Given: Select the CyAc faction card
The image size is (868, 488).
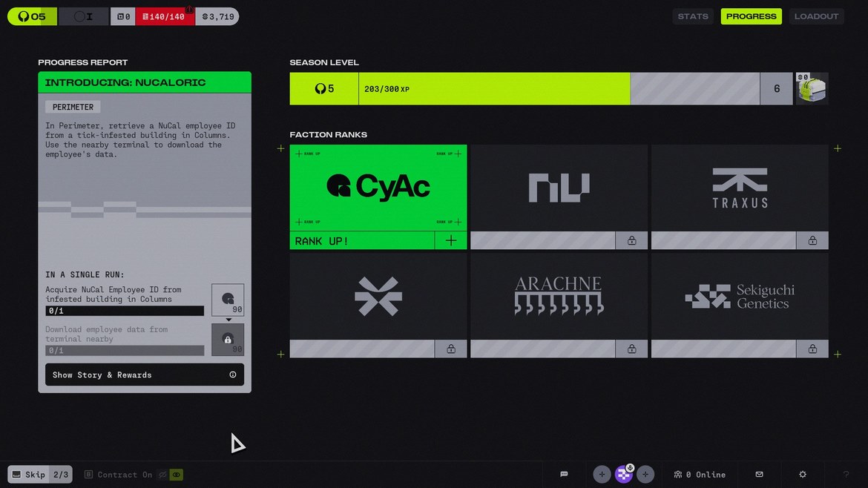Looking at the screenshot, I should [378, 188].
